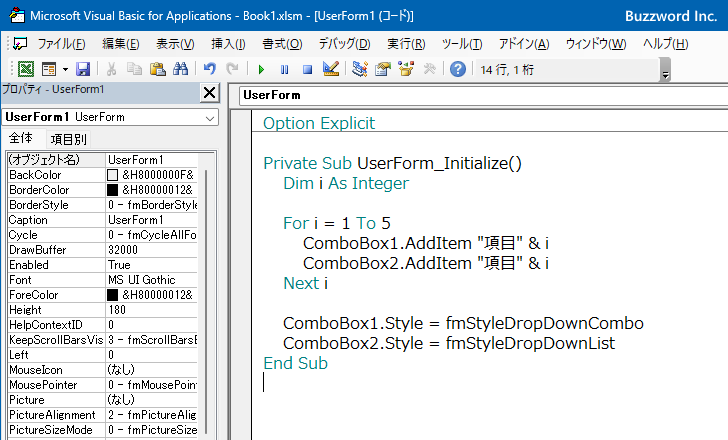Image resolution: width=728 pixels, height=440 pixels.
Task: Click the Redo icon
Action: [x=232, y=69]
